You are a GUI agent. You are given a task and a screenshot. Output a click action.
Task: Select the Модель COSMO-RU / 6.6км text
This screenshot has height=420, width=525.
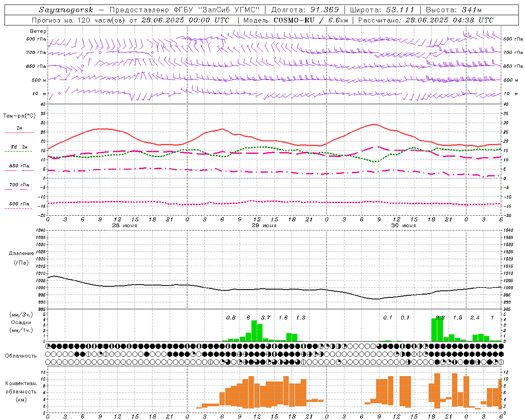[296, 20]
